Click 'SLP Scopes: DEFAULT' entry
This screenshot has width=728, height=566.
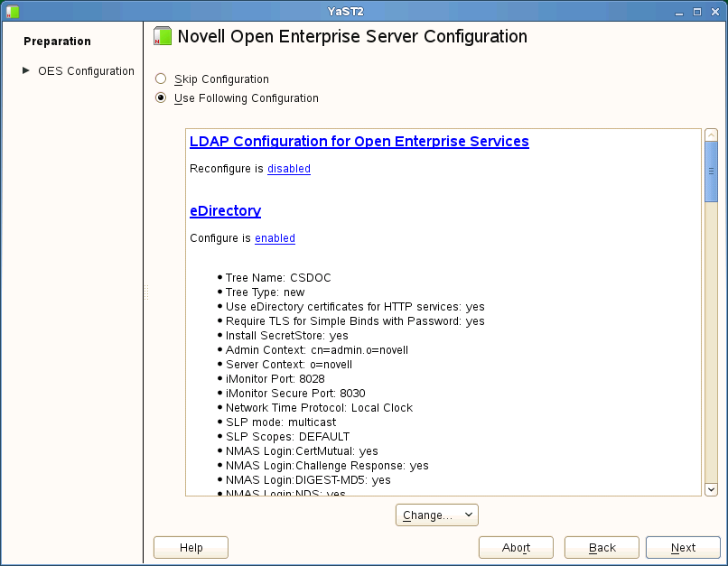click(287, 437)
